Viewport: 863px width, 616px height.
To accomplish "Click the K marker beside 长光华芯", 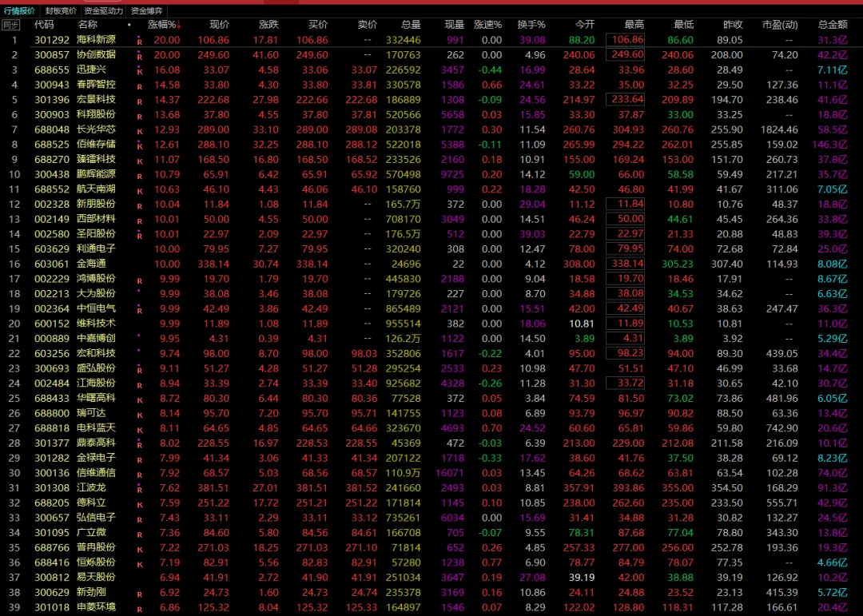I will [x=140, y=132].
